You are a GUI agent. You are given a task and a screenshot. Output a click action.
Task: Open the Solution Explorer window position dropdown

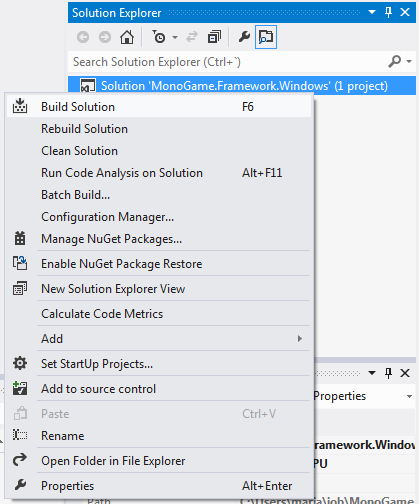point(372,12)
